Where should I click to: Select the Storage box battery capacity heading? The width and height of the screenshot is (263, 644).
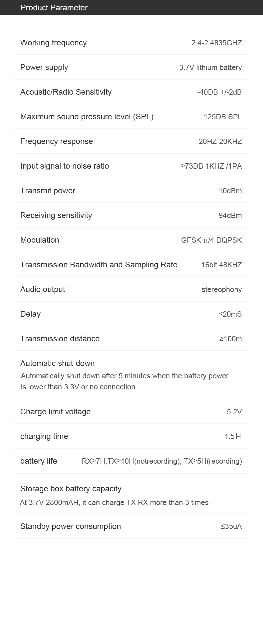pyautogui.click(x=71, y=489)
